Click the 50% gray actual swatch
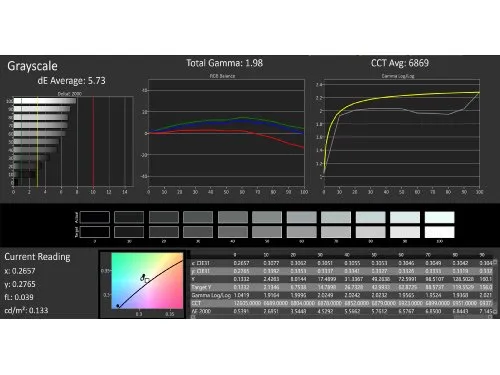 click(267, 217)
